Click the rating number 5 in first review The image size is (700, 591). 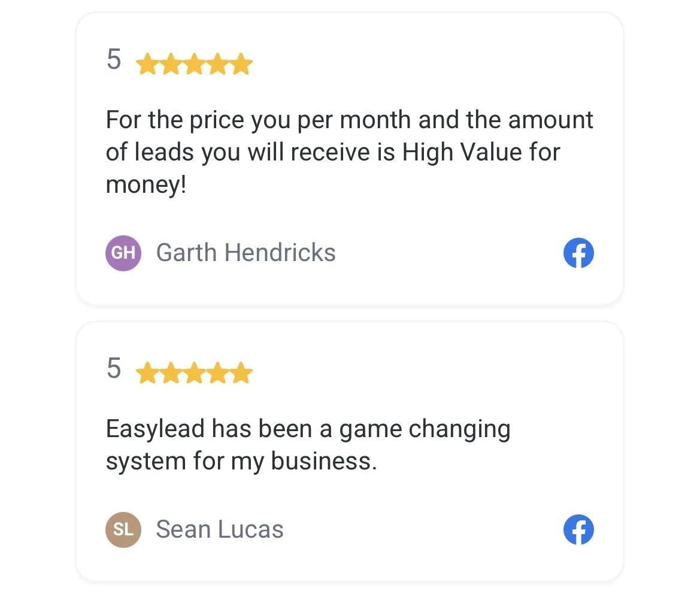coord(114,59)
